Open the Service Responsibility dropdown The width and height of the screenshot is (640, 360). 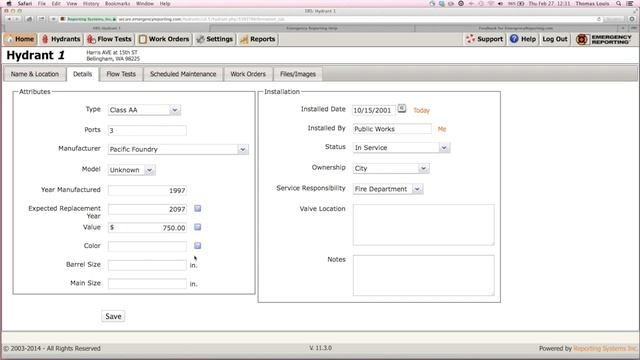pyautogui.click(x=388, y=189)
